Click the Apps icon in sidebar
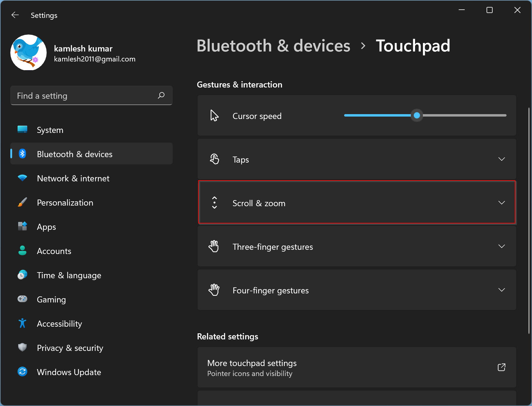Screen dimensions: 532x406 coord(22,226)
